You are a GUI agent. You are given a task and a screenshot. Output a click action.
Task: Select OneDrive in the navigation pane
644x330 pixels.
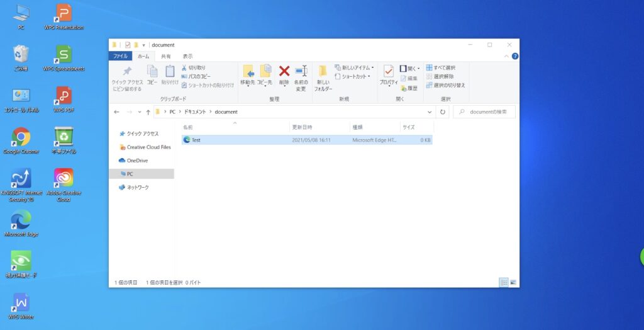point(136,161)
